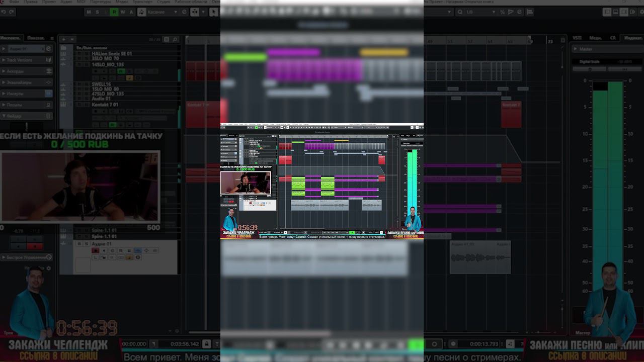644x362 pixels.
Task: Click the Digital Scale label in meter panel
Action: 590,61
